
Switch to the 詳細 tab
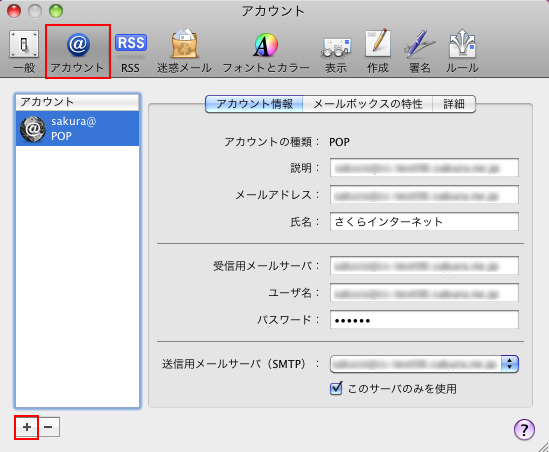pyautogui.click(x=454, y=104)
